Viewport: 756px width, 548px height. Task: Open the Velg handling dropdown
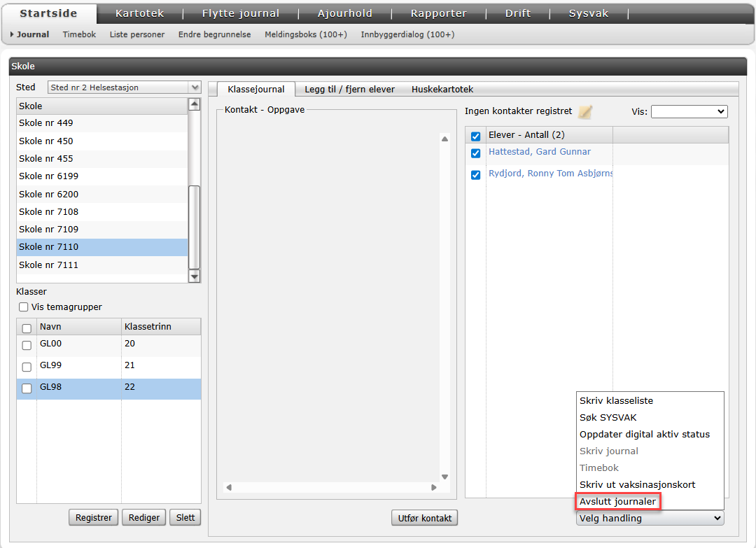(x=650, y=518)
